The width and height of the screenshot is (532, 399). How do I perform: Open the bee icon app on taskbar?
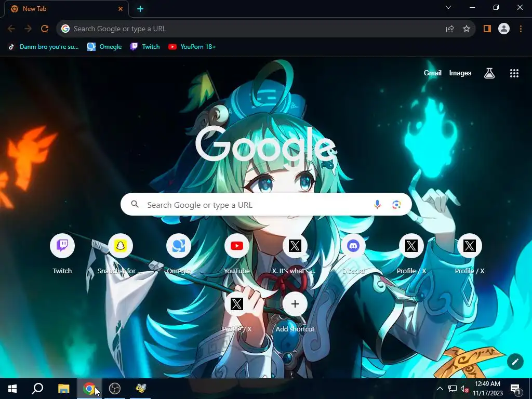pos(140,389)
